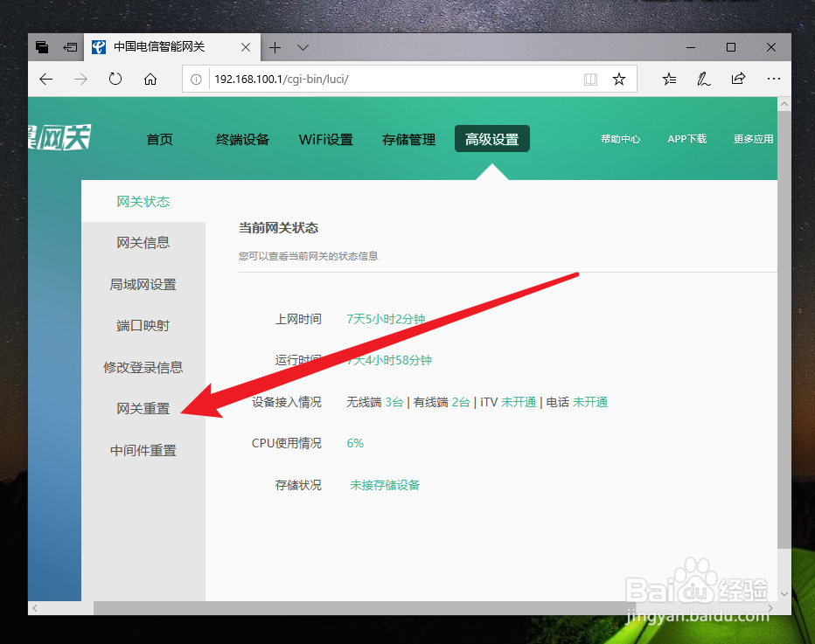The image size is (815, 644).
Task: Open 网关重置 in the sidebar
Action: (x=142, y=408)
